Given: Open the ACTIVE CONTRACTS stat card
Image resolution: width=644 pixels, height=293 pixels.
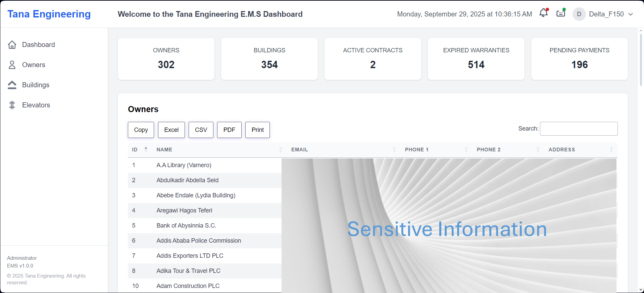Looking at the screenshot, I should pos(373,59).
